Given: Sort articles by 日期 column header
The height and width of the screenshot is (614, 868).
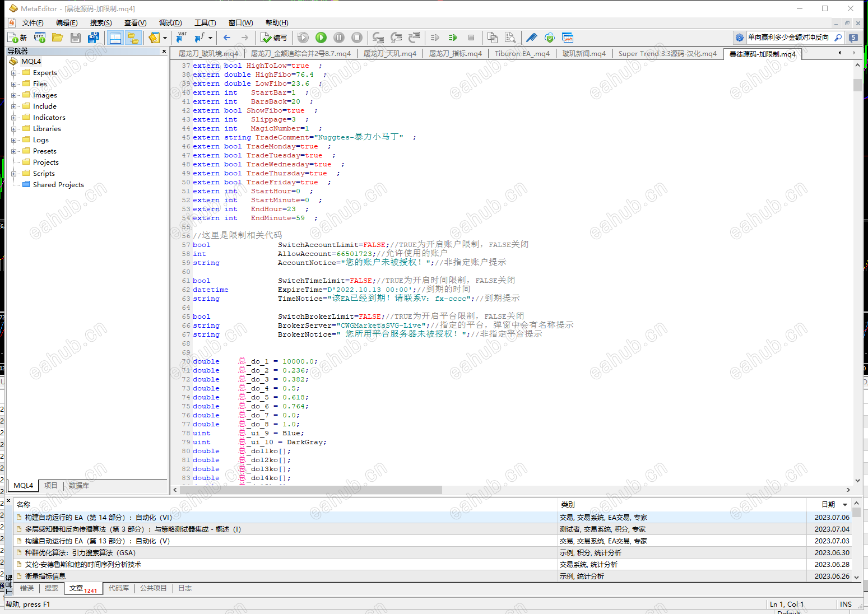Looking at the screenshot, I should click(829, 505).
